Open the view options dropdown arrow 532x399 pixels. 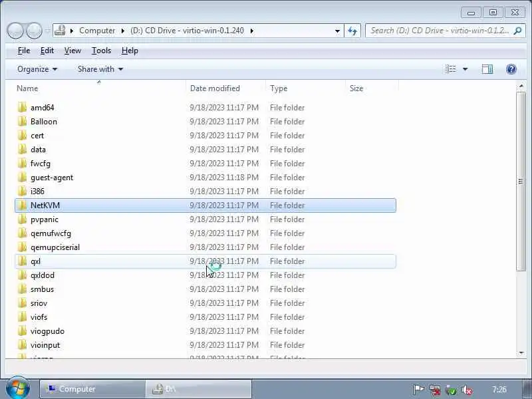pos(465,69)
